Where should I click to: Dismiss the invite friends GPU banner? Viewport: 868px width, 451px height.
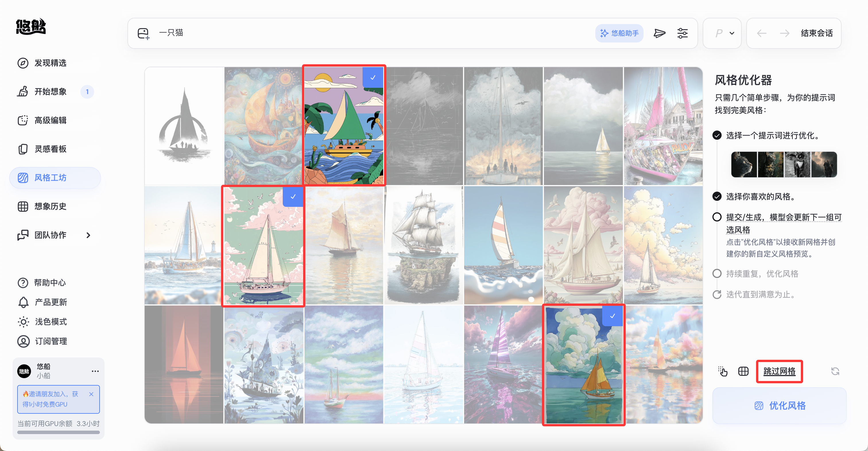91,394
